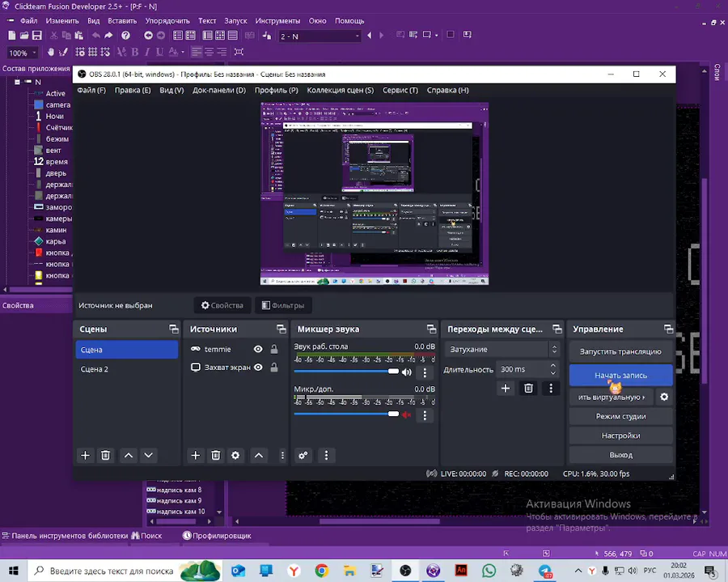Click Режим студии button
The width and height of the screenshot is (728, 582).
[620, 417]
